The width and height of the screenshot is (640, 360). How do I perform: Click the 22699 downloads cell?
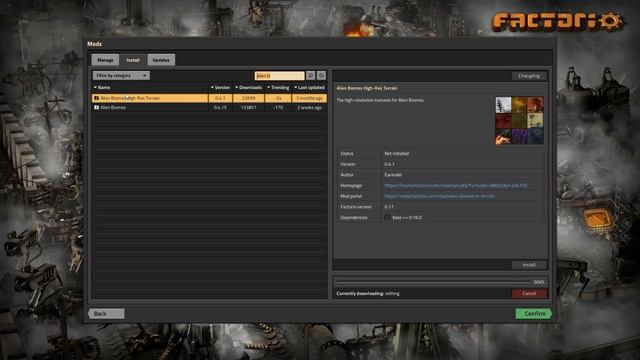(x=249, y=98)
